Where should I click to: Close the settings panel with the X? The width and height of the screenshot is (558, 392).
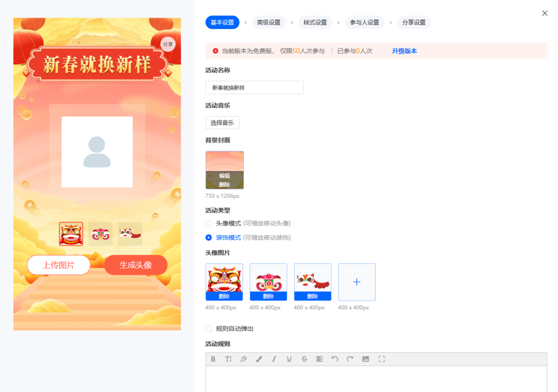545,13
